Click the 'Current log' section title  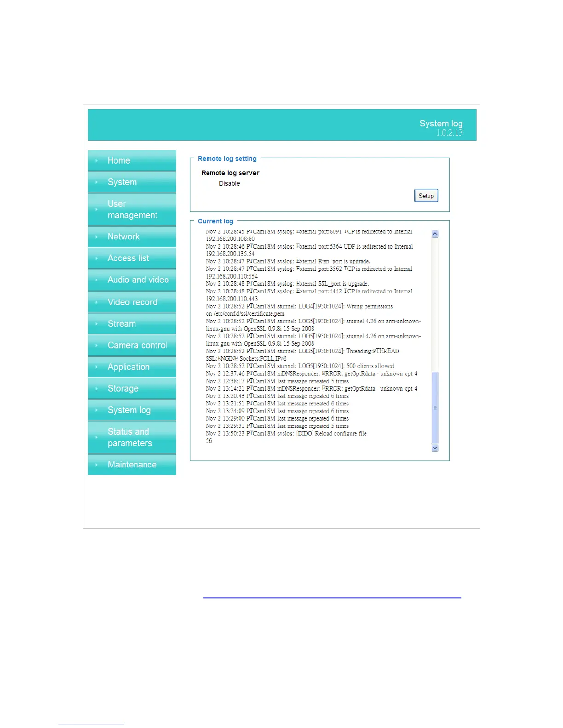point(215,221)
